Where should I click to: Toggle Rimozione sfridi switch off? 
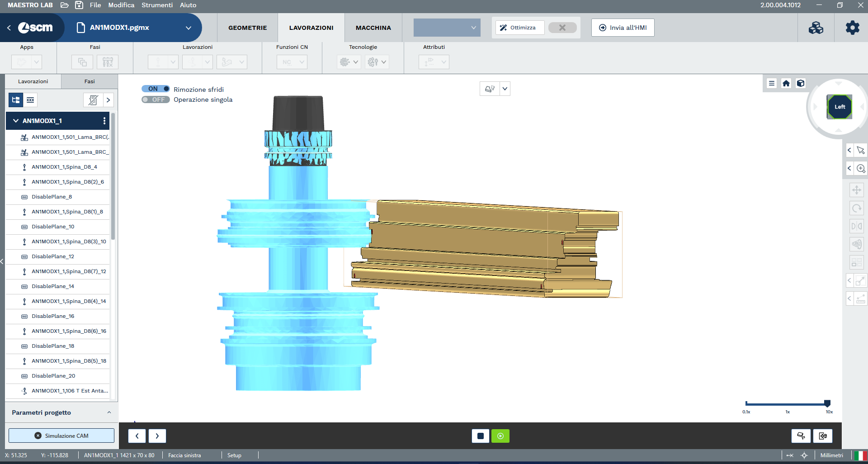[156, 89]
